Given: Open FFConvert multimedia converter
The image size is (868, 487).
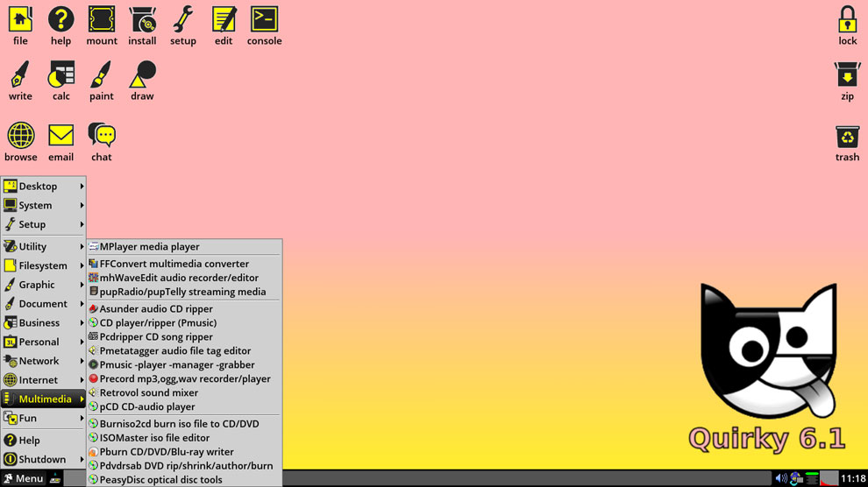Looking at the screenshot, I should click(x=184, y=264).
